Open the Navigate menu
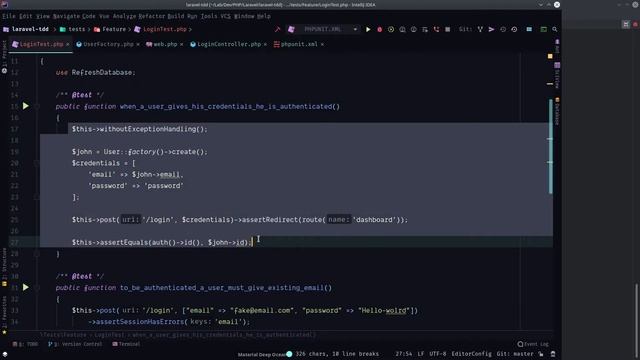This screenshot has width=640, height=360. (x=66, y=16)
